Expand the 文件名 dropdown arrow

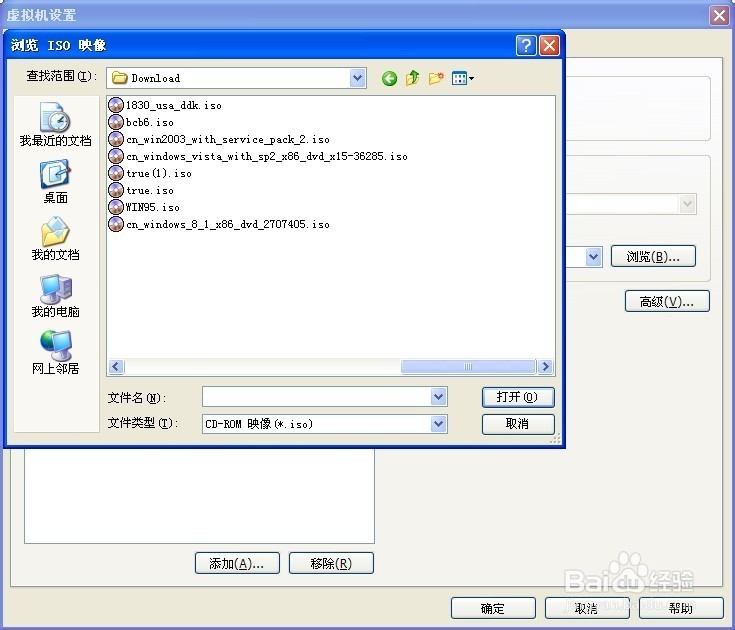click(438, 397)
